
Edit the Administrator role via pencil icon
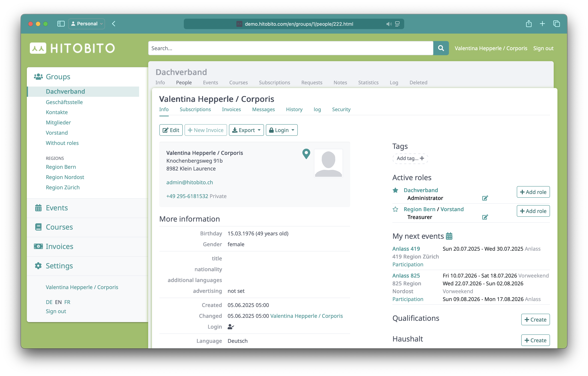485,198
